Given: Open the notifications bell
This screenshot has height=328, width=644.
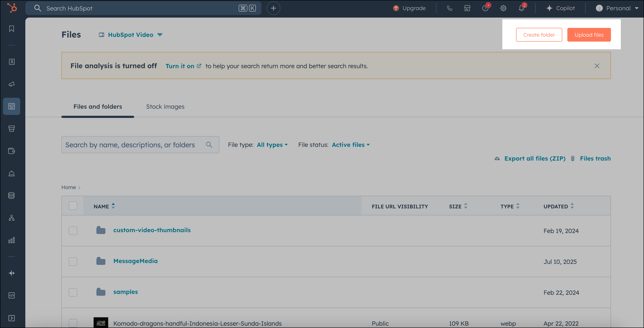Looking at the screenshot, I should pyautogui.click(x=521, y=8).
